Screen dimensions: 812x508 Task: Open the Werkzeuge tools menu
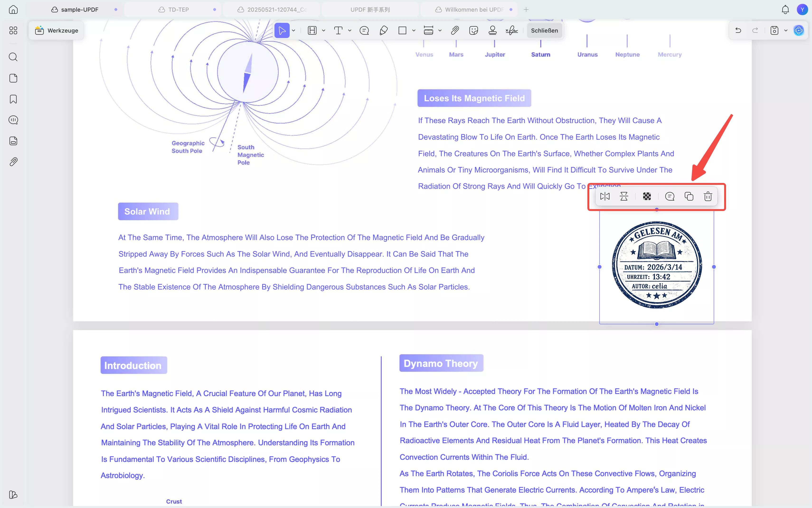(57, 31)
